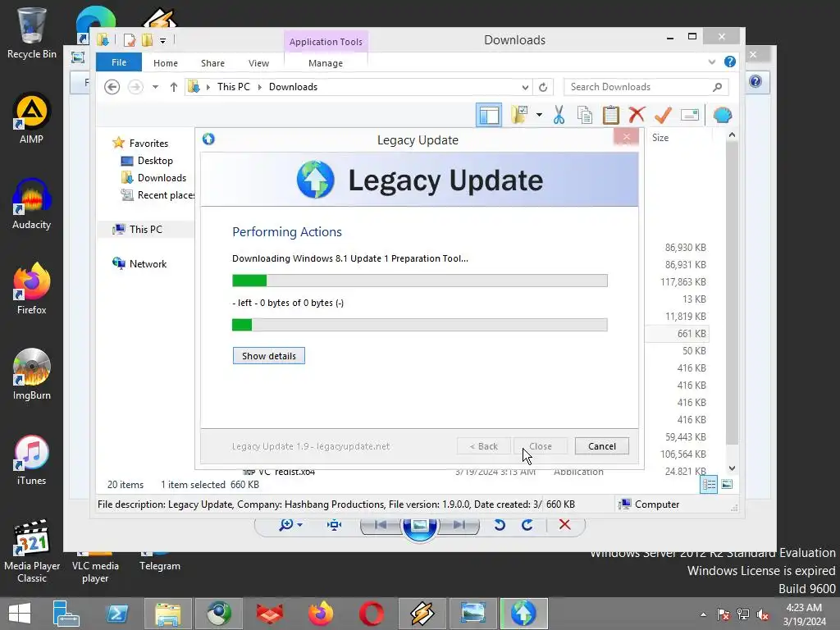Open Server Manager from taskbar
Screen dimensions: 840x630
coord(66,614)
